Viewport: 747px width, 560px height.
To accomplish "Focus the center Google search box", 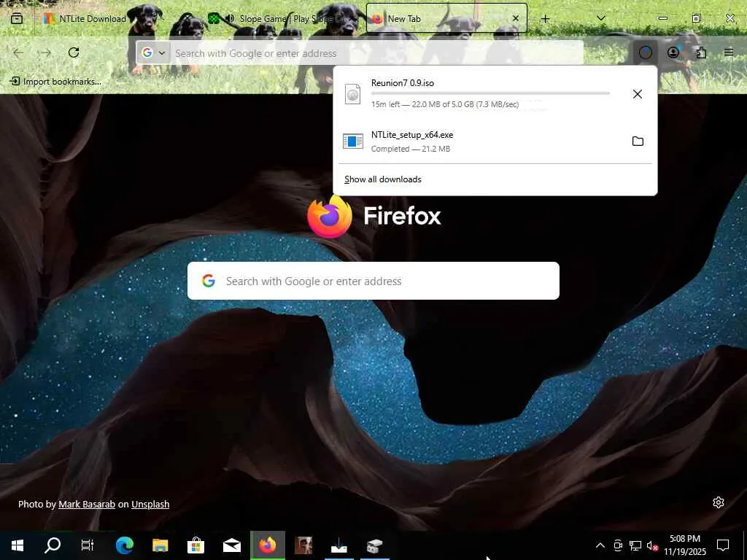I will pos(373,281).
